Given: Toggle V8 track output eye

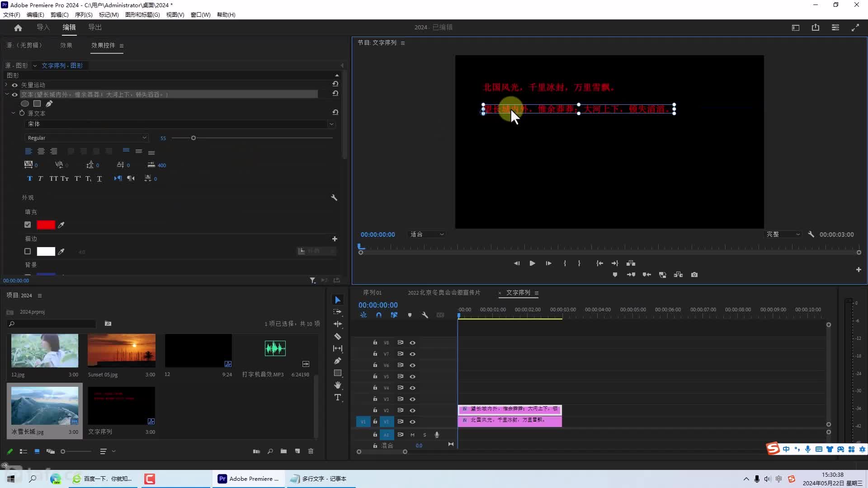Looking at the screenshot, I should (x=412, y=343).
